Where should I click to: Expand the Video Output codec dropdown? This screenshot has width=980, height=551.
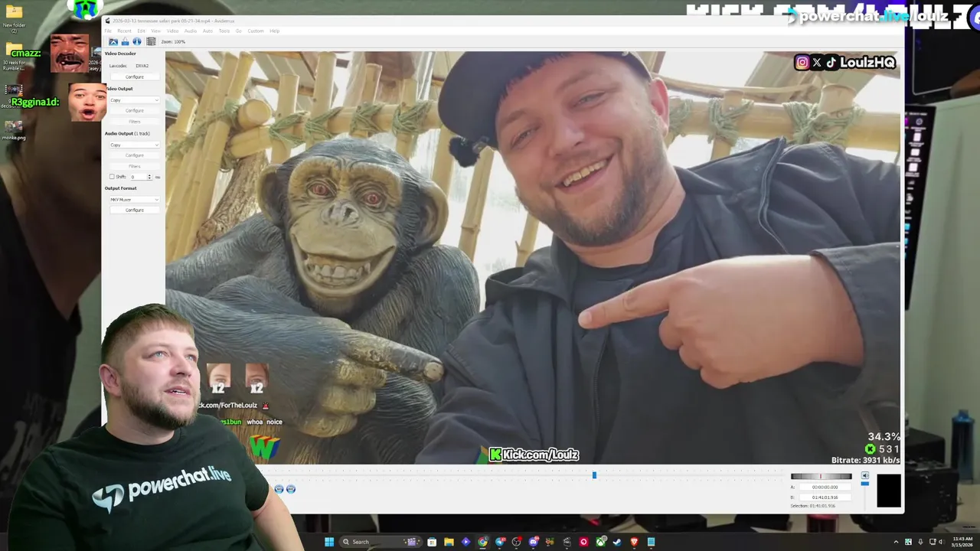134,100
